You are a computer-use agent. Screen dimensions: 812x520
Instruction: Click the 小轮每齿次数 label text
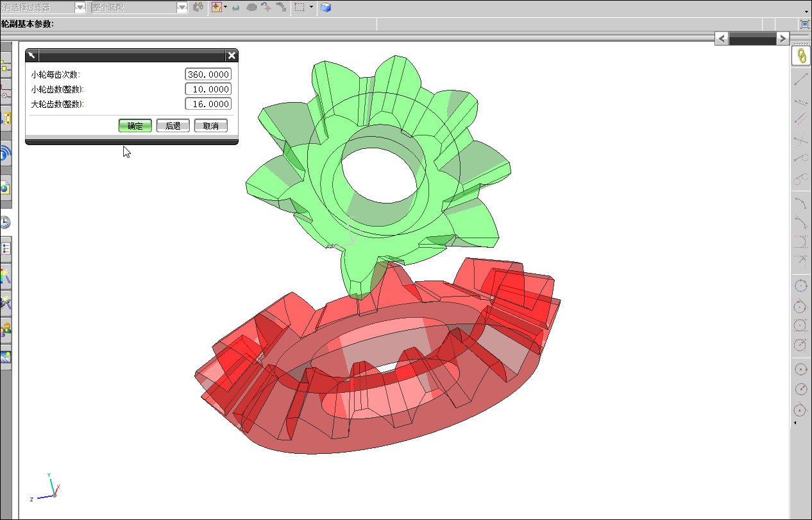[56, 74]
